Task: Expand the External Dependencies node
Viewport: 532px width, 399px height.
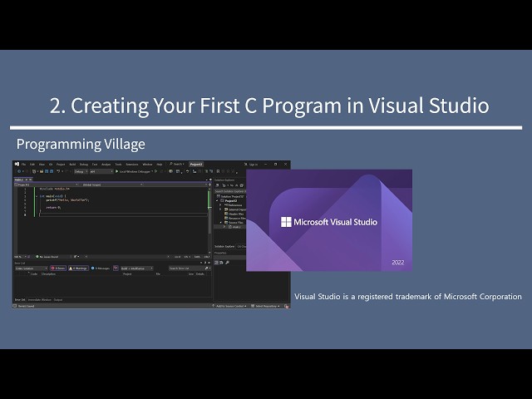Action: click(220, 209)
